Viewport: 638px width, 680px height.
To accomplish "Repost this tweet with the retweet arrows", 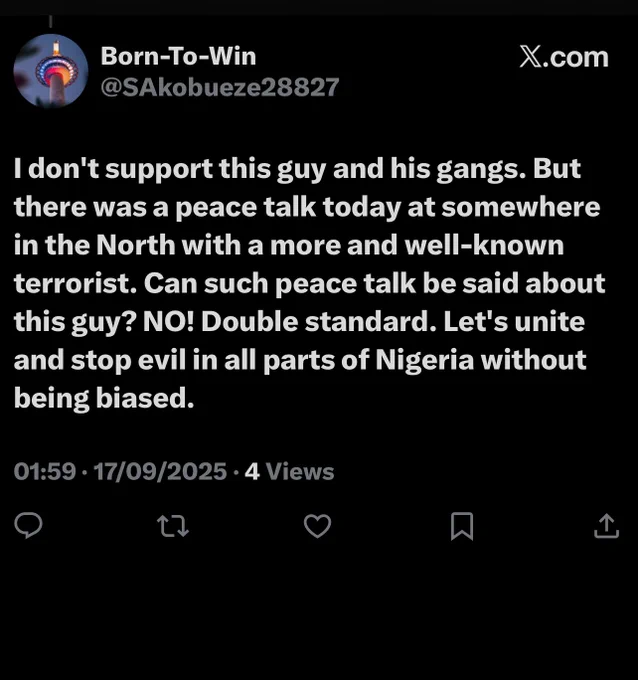I will [173, 526].
